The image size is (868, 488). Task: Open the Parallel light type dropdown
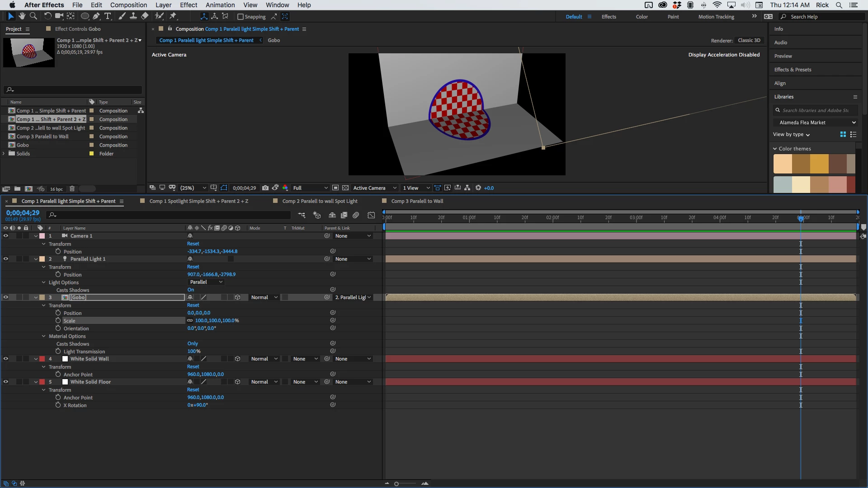pyautogui.click(x=206, y=282)
